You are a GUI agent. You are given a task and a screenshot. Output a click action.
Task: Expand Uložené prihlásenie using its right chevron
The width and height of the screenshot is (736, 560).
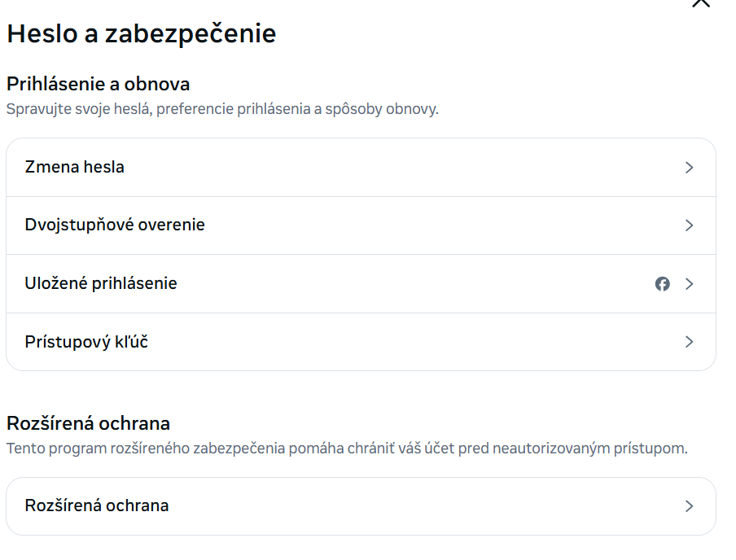point(690,284)
